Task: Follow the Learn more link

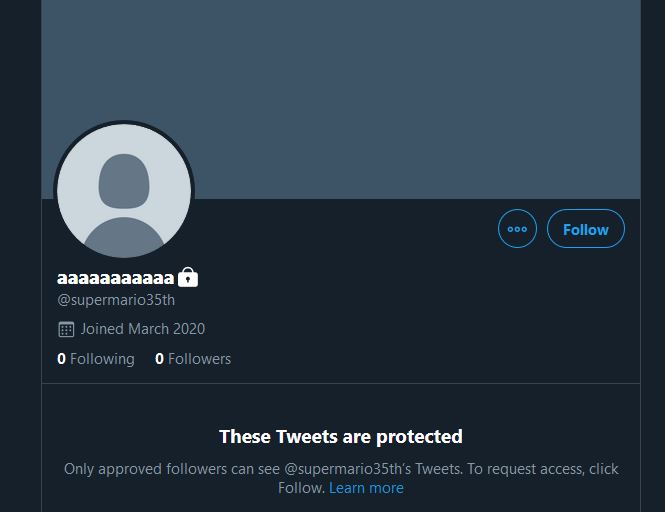Action: point(366,488)
